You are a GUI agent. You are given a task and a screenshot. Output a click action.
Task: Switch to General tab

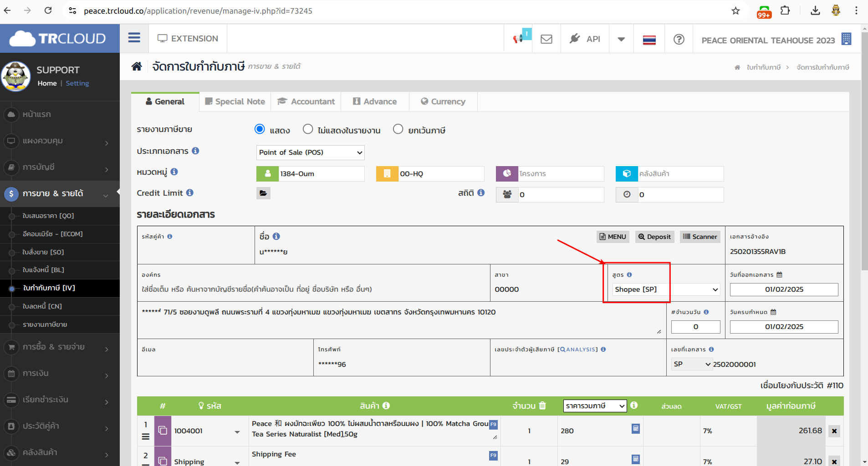pos(165,101)
